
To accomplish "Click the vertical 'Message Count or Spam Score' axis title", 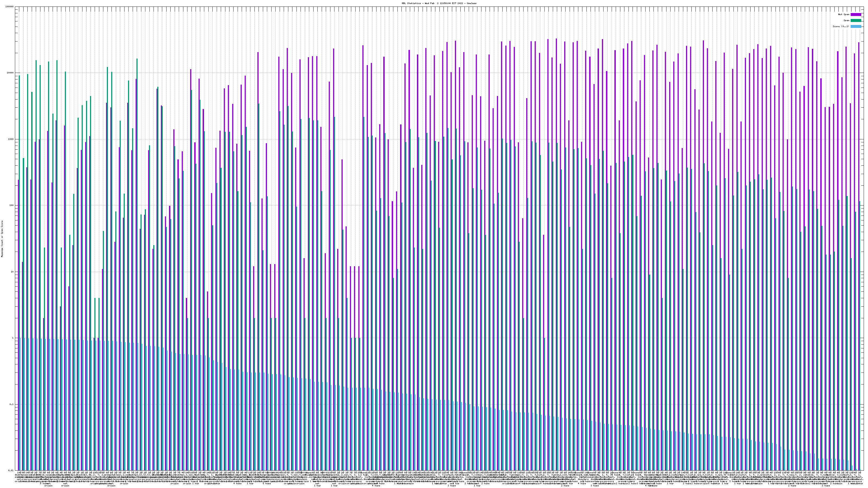I will [2, 239].
